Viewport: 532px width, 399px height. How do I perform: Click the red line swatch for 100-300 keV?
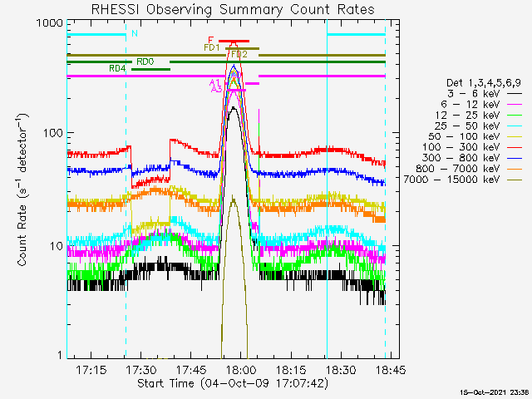point(515,147)
